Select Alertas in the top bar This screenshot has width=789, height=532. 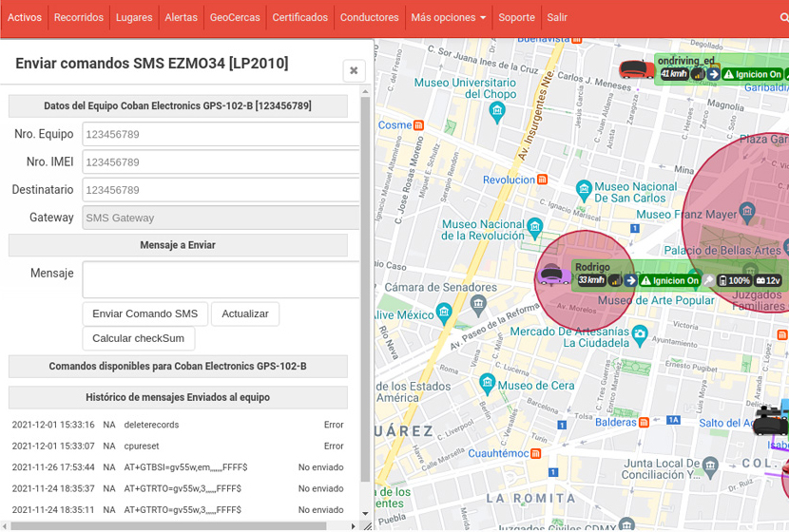click(x=181, y=18)
